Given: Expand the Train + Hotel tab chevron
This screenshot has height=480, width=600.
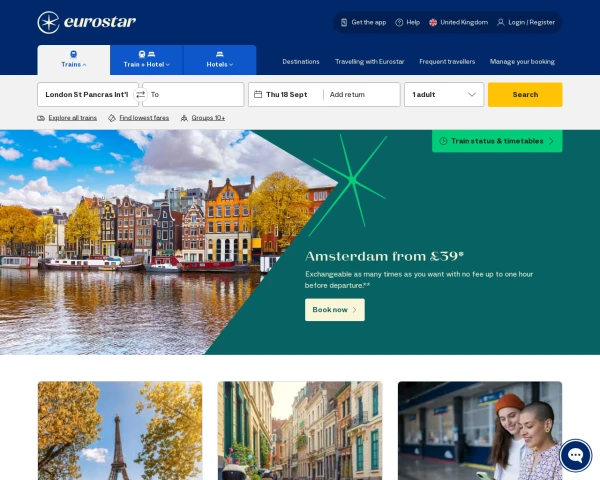Looking at the screenshot, I should tap(168, 64).
